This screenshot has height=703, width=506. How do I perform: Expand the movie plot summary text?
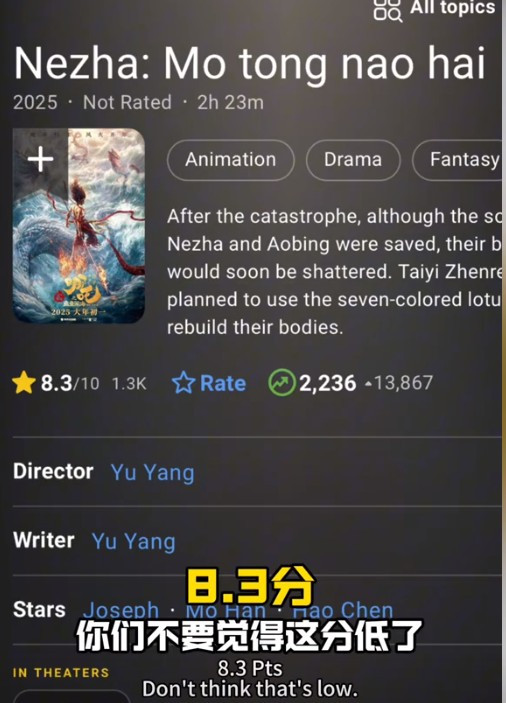click(x=334, y=272)
